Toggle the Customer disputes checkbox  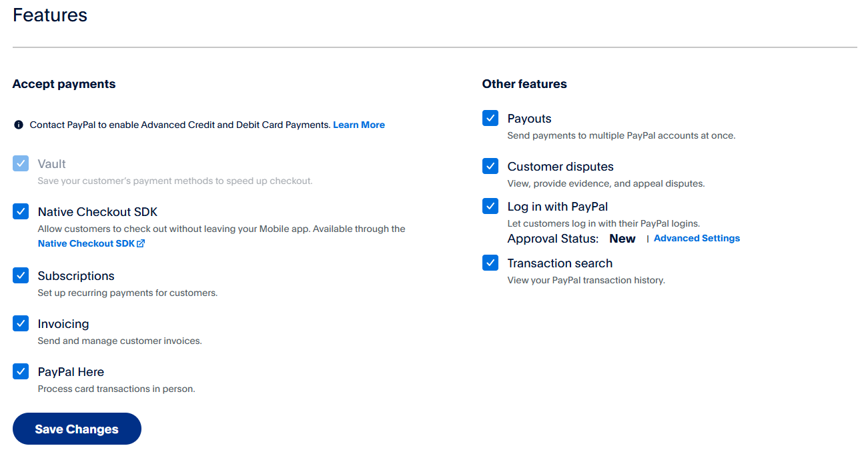pos(490,166)
